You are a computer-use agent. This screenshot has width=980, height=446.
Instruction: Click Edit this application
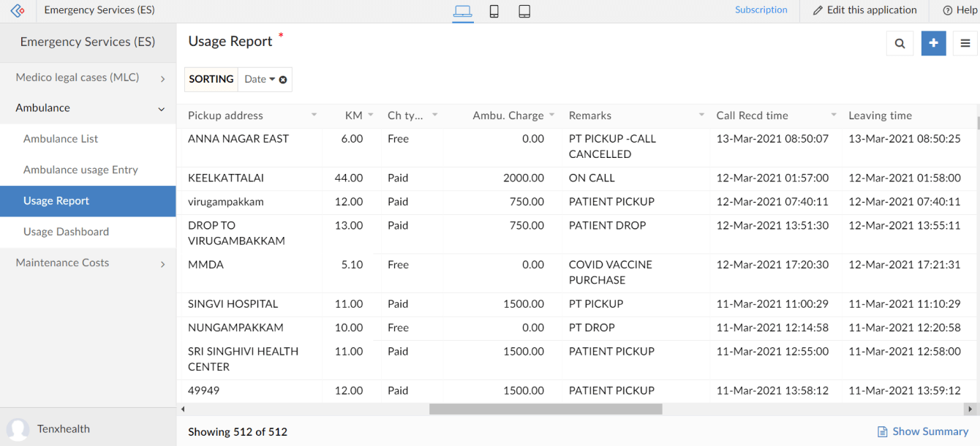pyautogui.click(x=864, y=10)
